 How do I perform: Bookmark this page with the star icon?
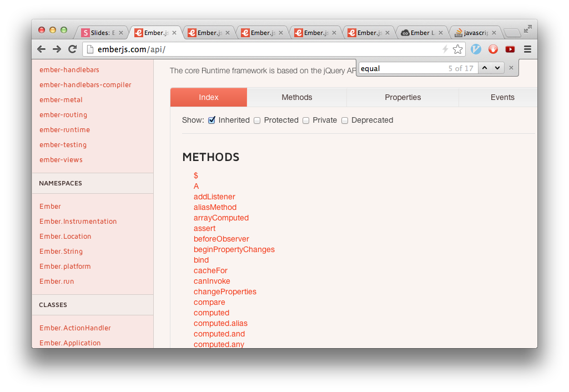click(x=457, y=49)
